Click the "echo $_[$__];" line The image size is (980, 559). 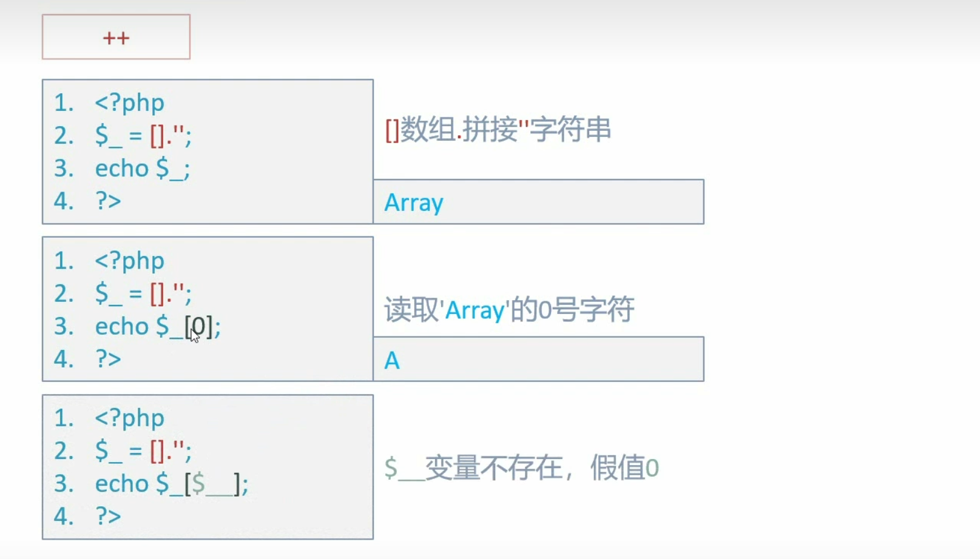171,484
